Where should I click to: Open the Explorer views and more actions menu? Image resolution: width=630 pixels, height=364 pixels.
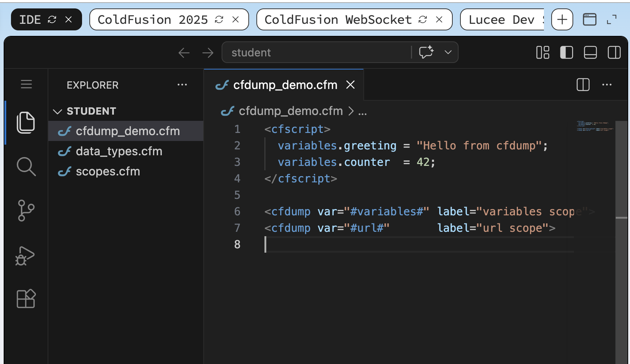point(182,85)
